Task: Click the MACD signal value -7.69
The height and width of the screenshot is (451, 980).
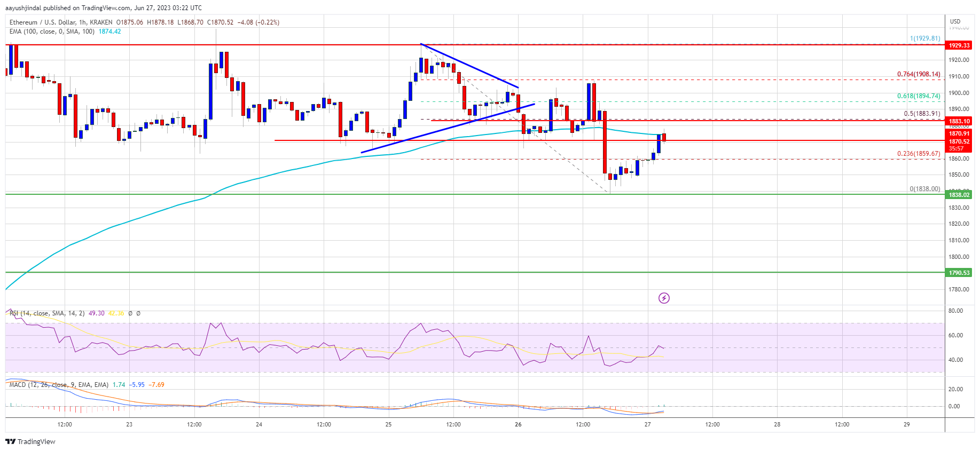Action: pyautogui.click(x=156, y=384)
